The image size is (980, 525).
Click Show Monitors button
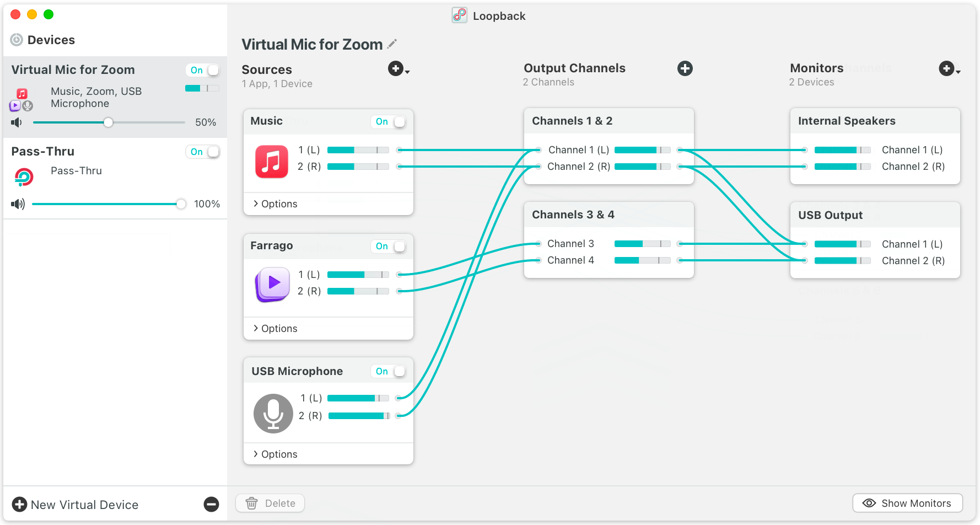point(907,503)
